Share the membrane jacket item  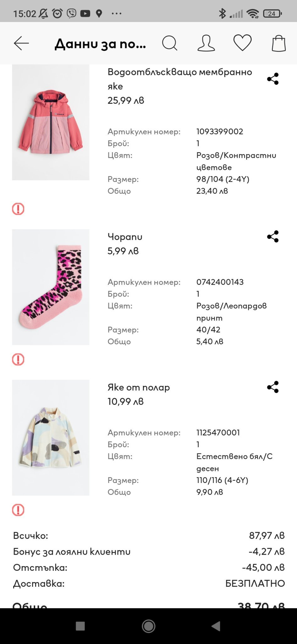pos(273,79)
